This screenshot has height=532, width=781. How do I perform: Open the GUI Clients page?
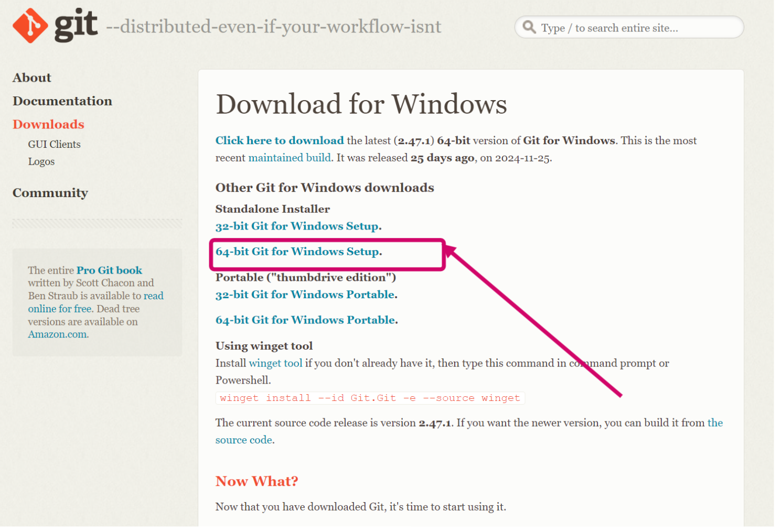click(x=54, y=144)
